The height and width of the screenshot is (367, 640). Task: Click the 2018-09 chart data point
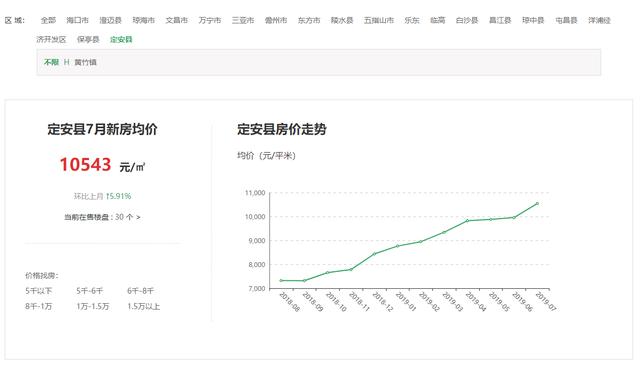point(304,281)
